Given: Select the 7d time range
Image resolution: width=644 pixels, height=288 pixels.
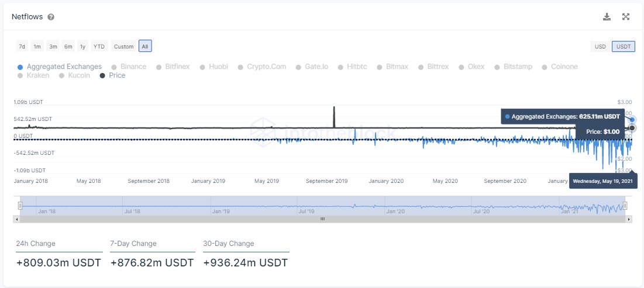Looking at the screenshot, I should (22, 46).
